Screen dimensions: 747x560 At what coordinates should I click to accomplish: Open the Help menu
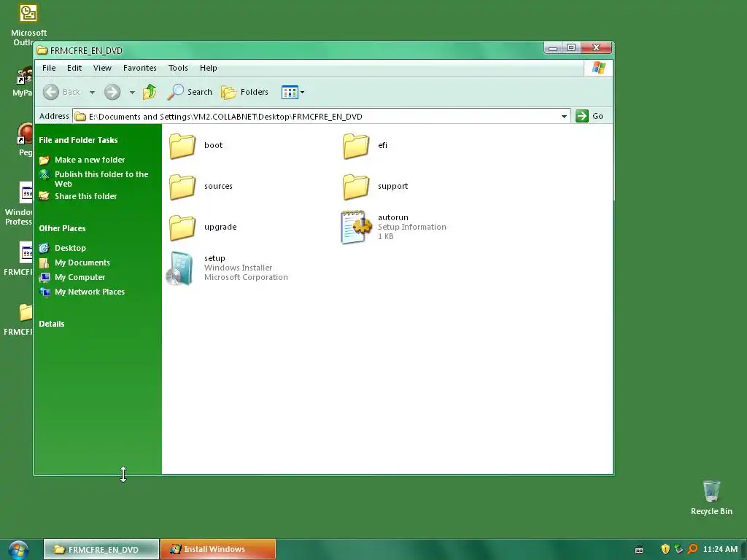pos(208,68)
